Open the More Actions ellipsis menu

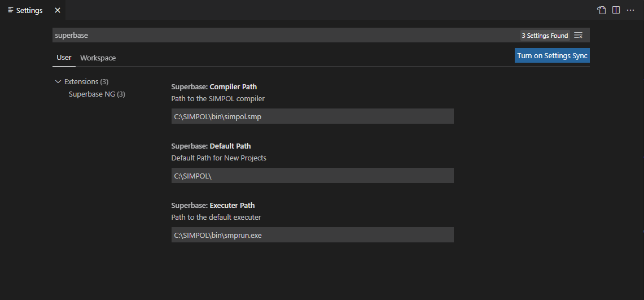(630, 10)
